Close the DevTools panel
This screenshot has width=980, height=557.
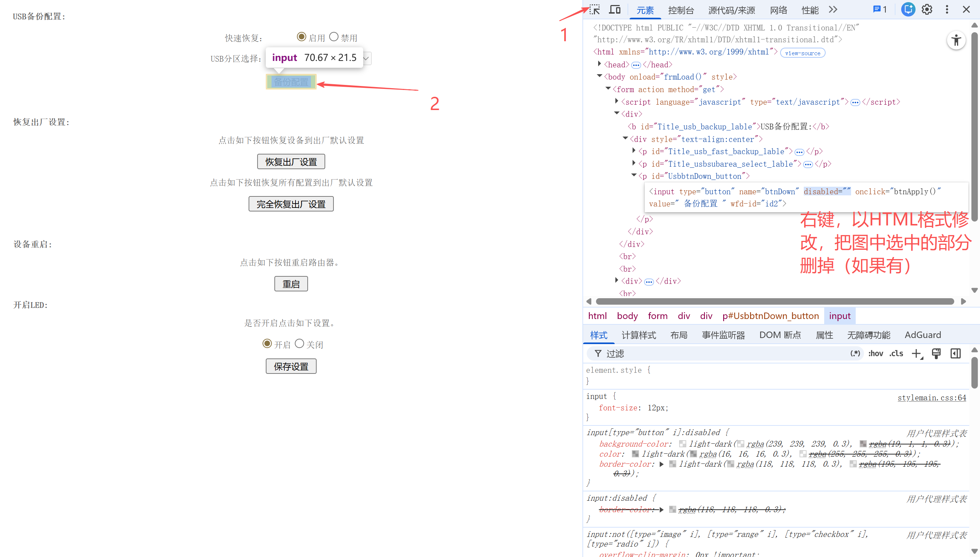[x=966, y=10]
